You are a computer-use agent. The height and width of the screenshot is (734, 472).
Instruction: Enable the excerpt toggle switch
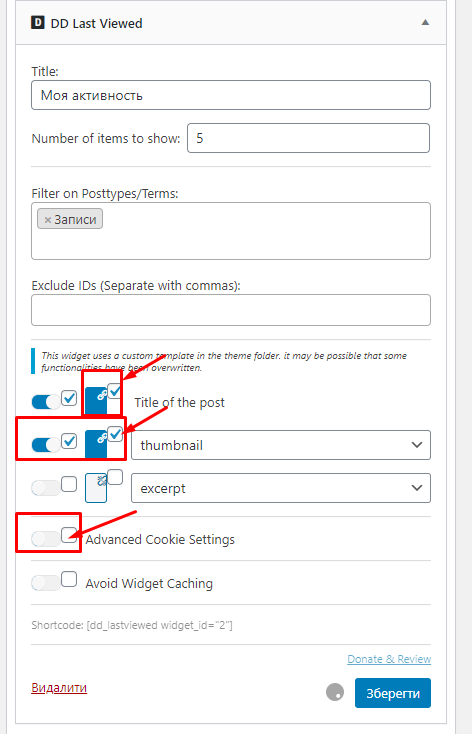tap(46, 488)
